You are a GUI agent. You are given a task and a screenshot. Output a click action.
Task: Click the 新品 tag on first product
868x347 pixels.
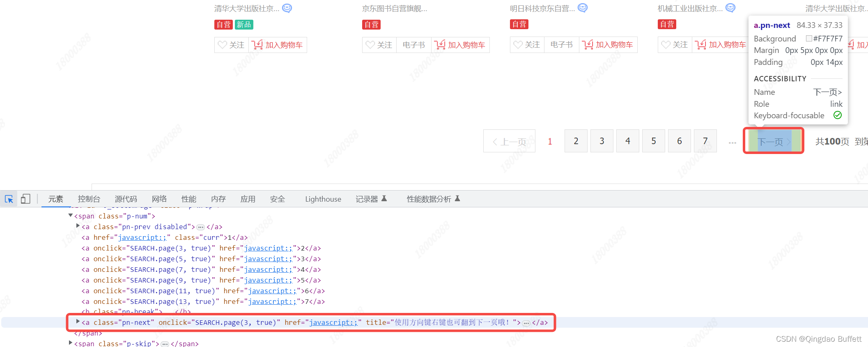[x=244, y=25]
